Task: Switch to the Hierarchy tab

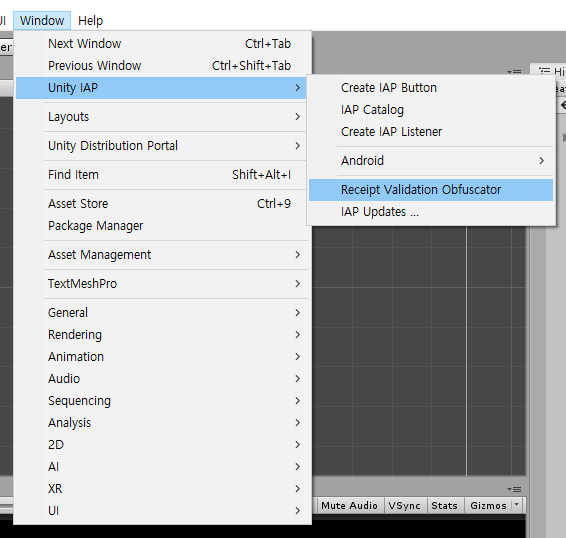Action: click(x=550, y=71)
